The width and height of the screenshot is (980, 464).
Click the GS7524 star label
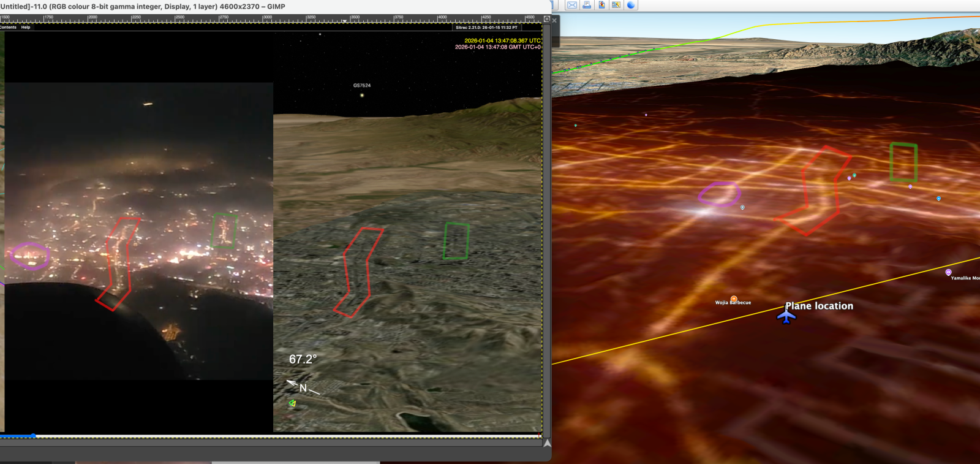[x=361, y=85]
